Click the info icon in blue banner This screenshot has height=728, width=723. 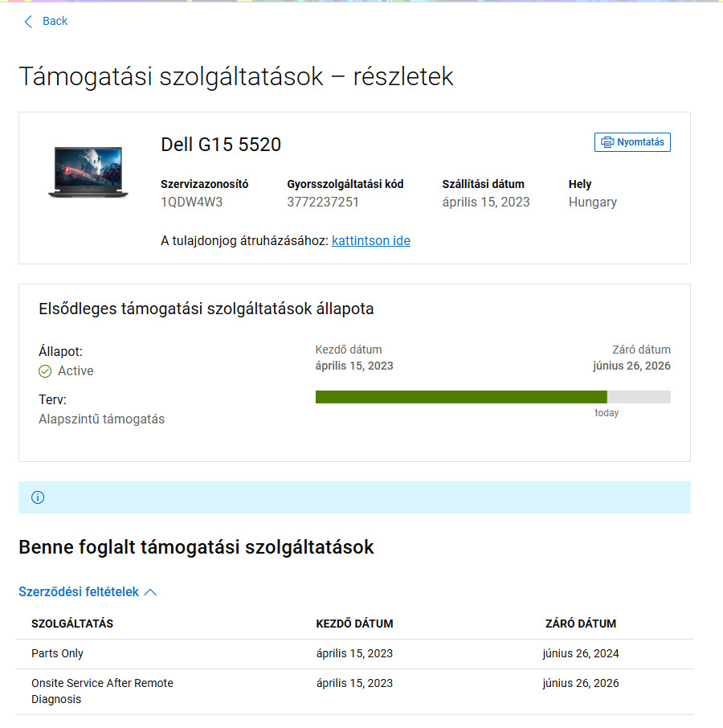38,497
